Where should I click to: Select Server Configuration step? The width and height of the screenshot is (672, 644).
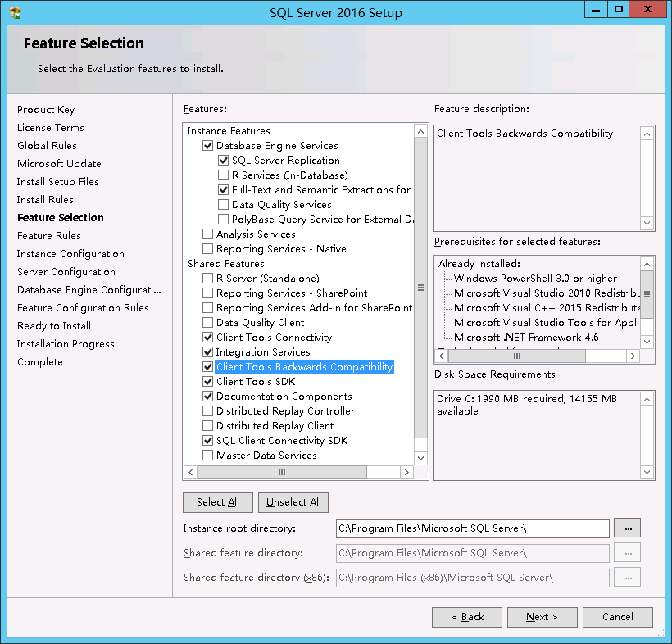pyautogui.click(x=66, y=272)
